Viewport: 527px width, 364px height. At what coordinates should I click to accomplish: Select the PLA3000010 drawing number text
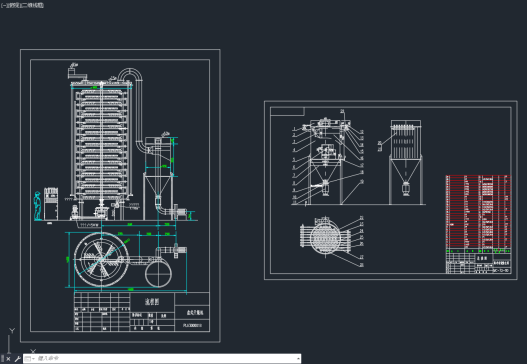pos(192,325)
